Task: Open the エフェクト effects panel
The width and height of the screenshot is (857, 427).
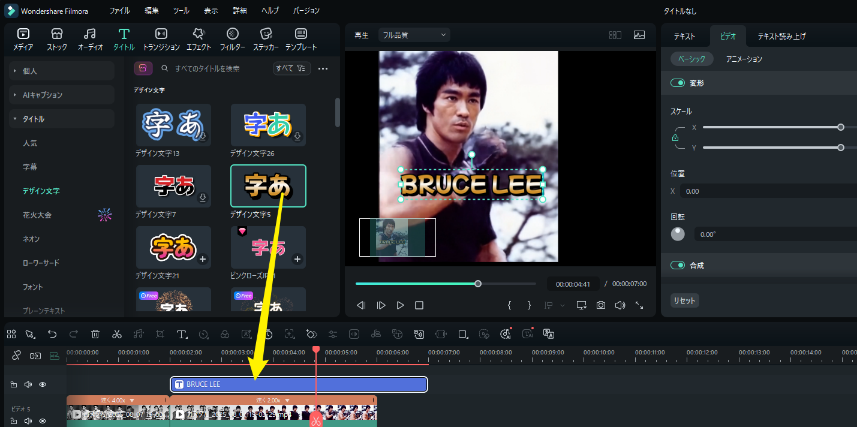Action: [198, 39]
